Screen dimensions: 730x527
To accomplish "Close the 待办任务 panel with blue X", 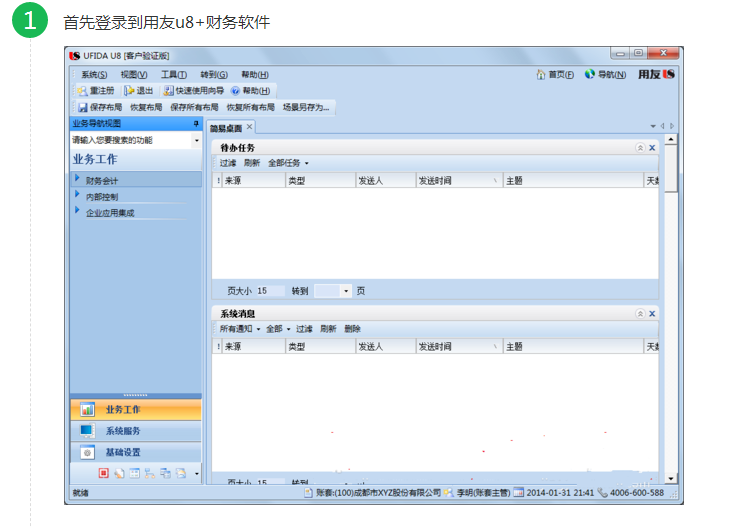I will [652, 148].
